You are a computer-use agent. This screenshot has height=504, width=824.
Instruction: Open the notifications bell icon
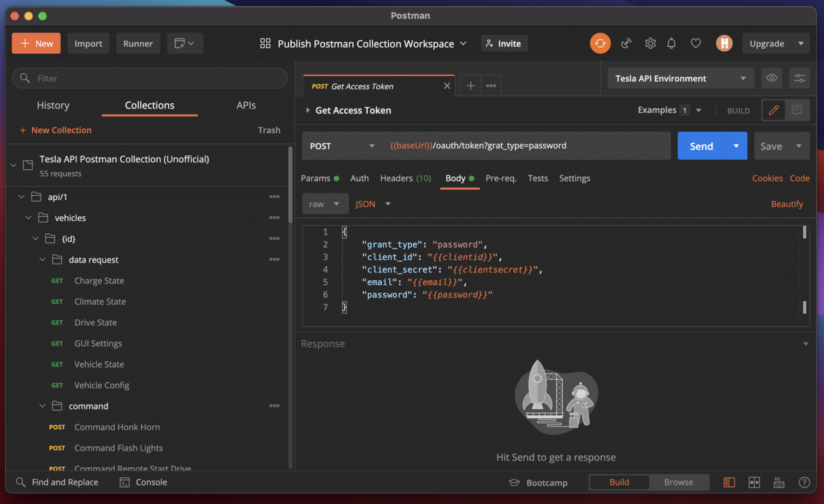pos(671,44)
